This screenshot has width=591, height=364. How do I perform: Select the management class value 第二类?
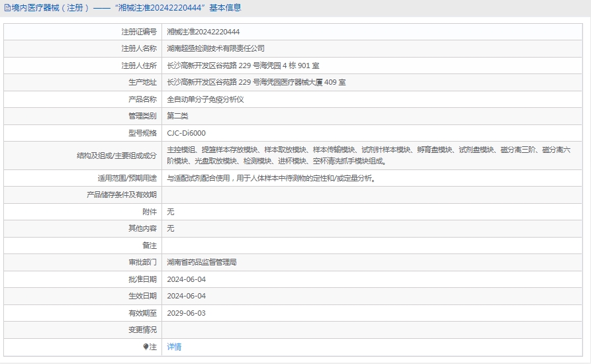tap(177, 116)
